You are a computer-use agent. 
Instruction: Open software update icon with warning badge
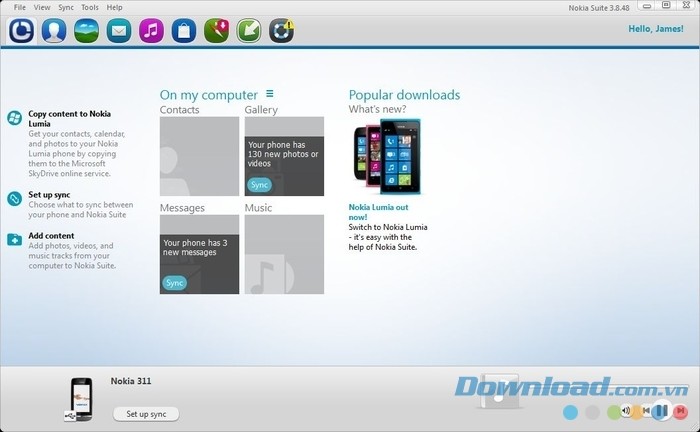click(x=282, y=31)
